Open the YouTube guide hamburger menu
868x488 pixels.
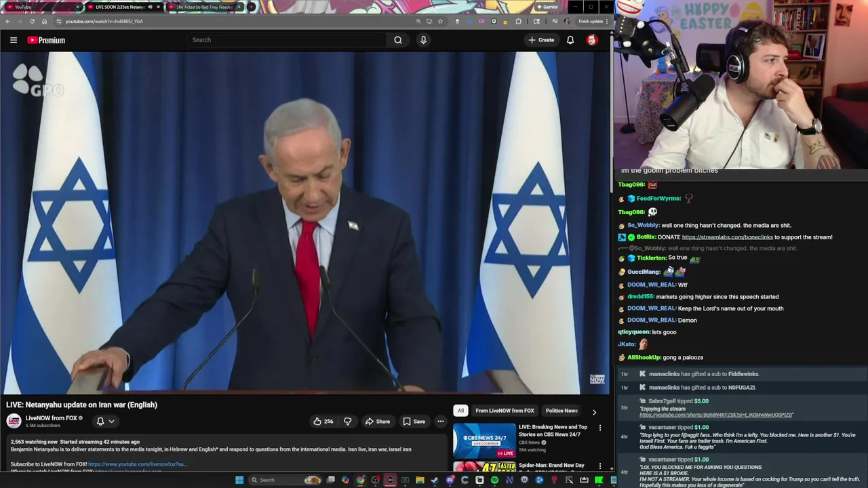pos(14,40)
